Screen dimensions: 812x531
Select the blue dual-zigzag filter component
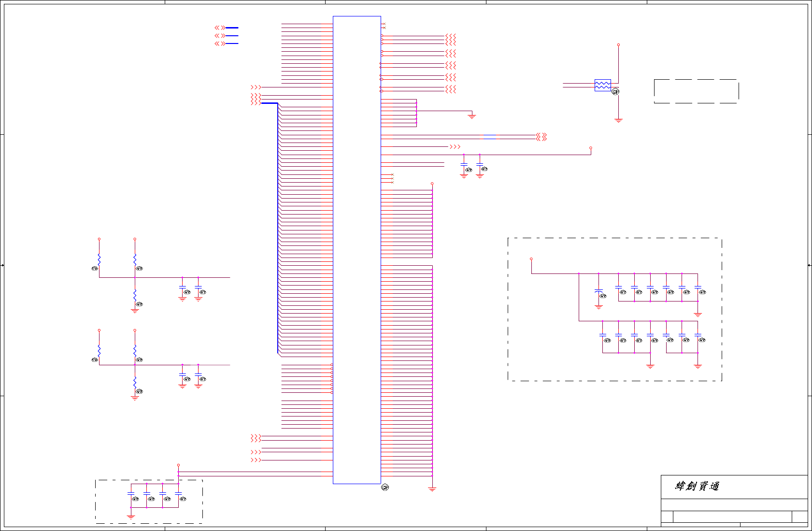tap(602, 85)
